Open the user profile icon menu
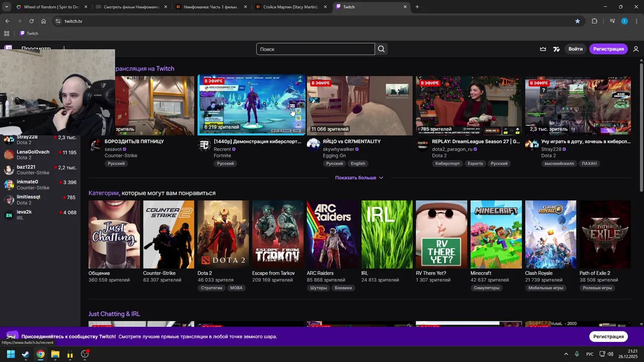Screen dimensions: 644x362 636,49
